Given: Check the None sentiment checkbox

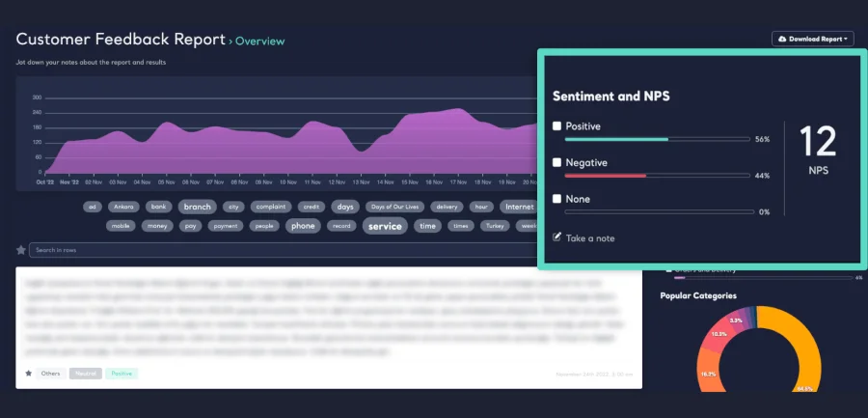Looking at the screenshot, I should point(556,199).
